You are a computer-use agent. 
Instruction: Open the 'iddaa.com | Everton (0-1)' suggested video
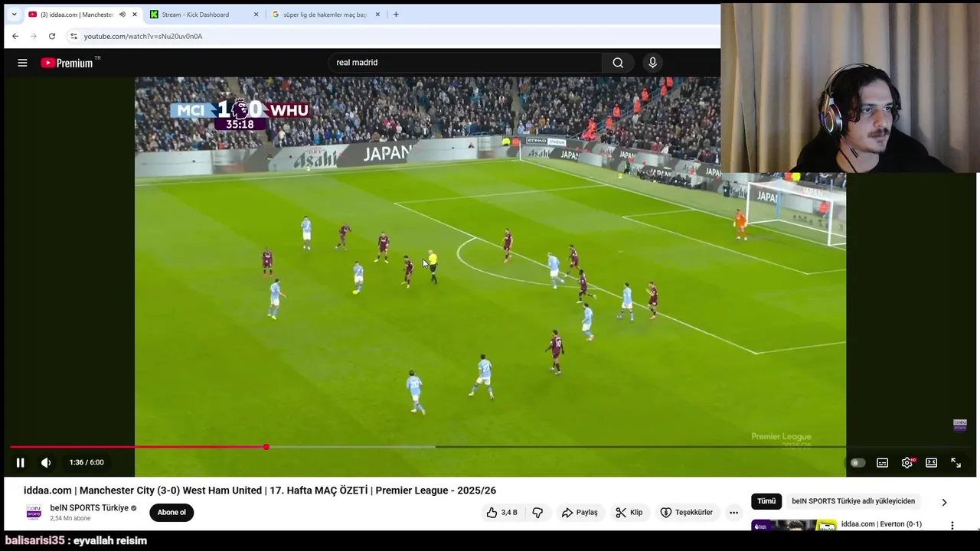(881, 524)
